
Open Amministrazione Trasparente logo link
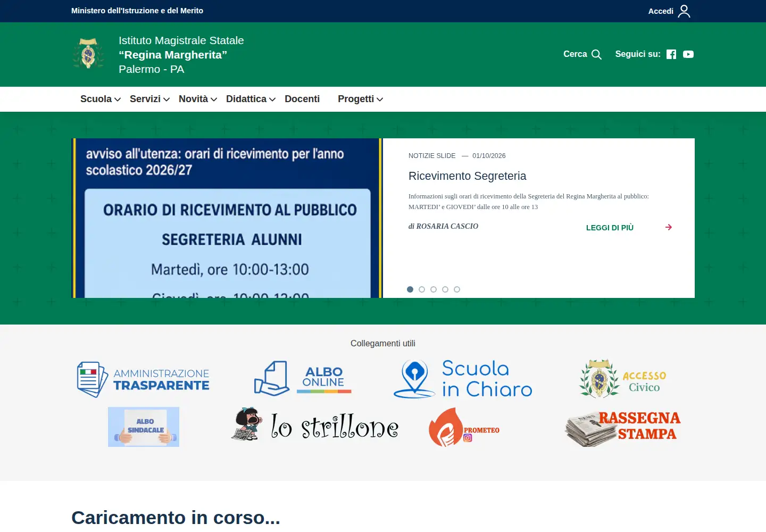tap(144, 379)
